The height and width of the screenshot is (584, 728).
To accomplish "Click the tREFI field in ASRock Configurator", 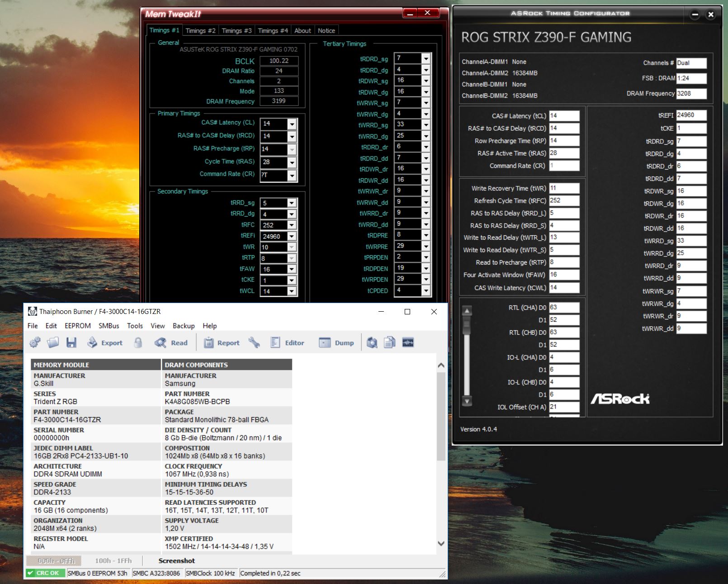I will coord(691,115).
